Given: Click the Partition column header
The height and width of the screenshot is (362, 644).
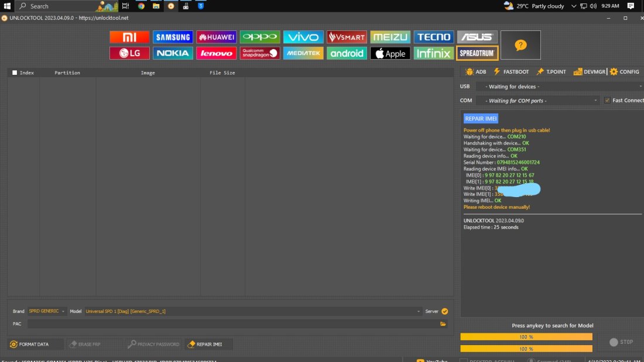Looking at the screenshot, I should coord(67,73).
